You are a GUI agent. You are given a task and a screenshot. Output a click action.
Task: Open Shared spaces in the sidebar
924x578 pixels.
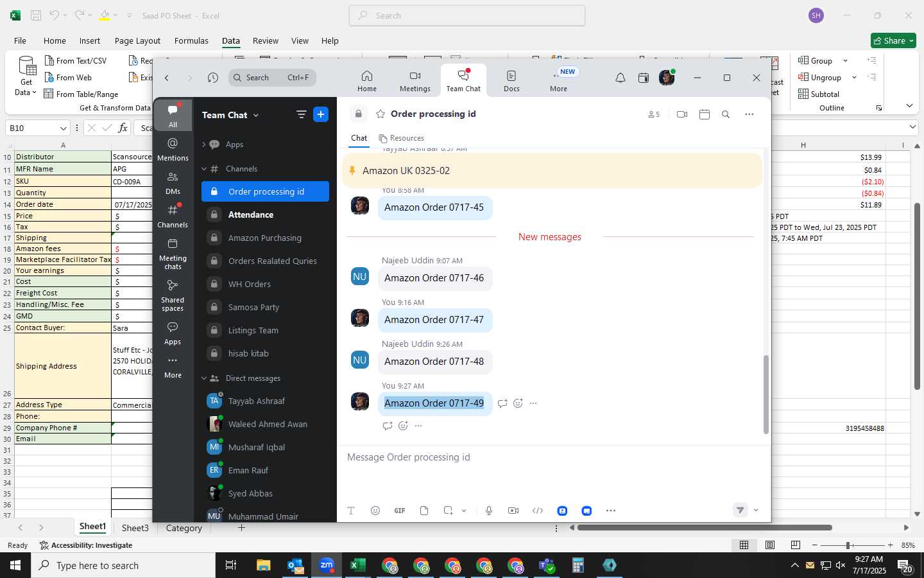pos(173,295)
